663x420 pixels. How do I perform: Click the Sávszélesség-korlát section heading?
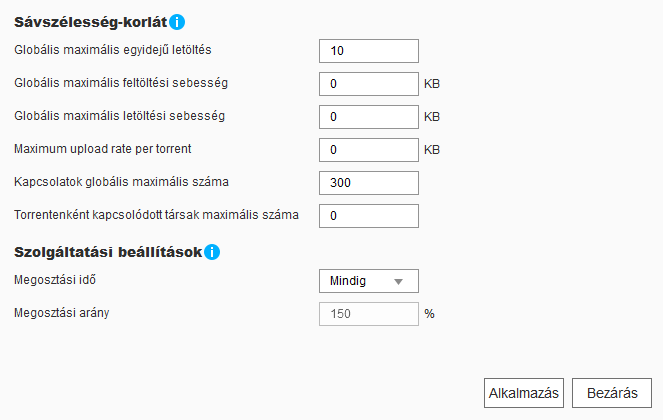tap(90, 21)
